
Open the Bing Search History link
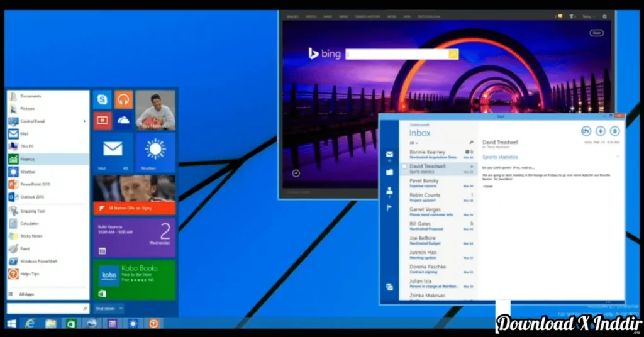[367, 16]
